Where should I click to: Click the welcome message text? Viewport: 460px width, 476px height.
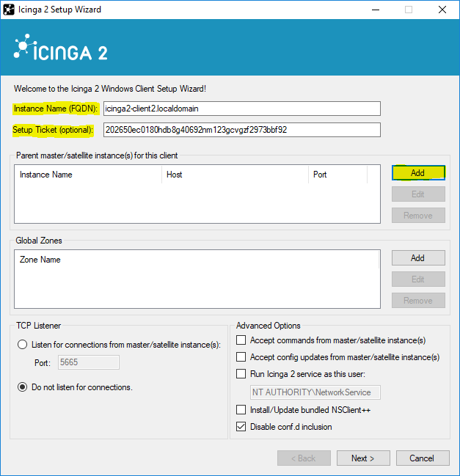[x=110, y=89]
